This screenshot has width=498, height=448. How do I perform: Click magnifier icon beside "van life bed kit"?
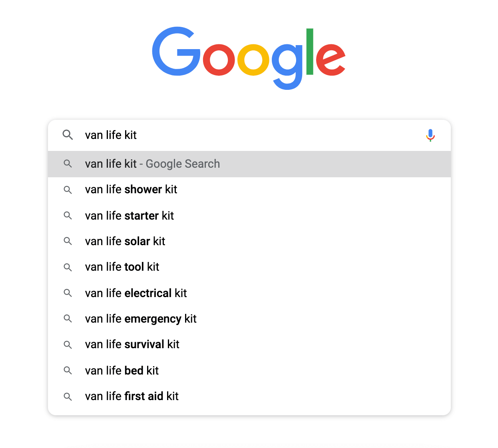[x=68, y=371]
